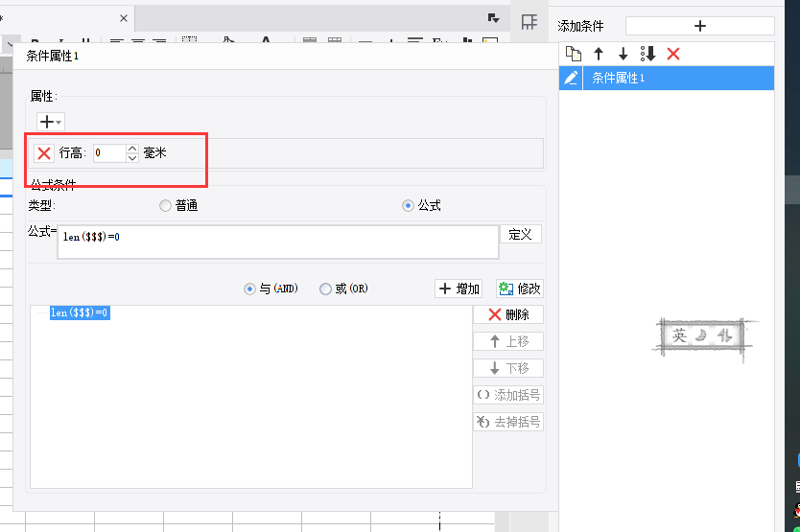Screen dimensions: 800x532
Task: Click the cell attribute panel icon
Action: point(529,22)
